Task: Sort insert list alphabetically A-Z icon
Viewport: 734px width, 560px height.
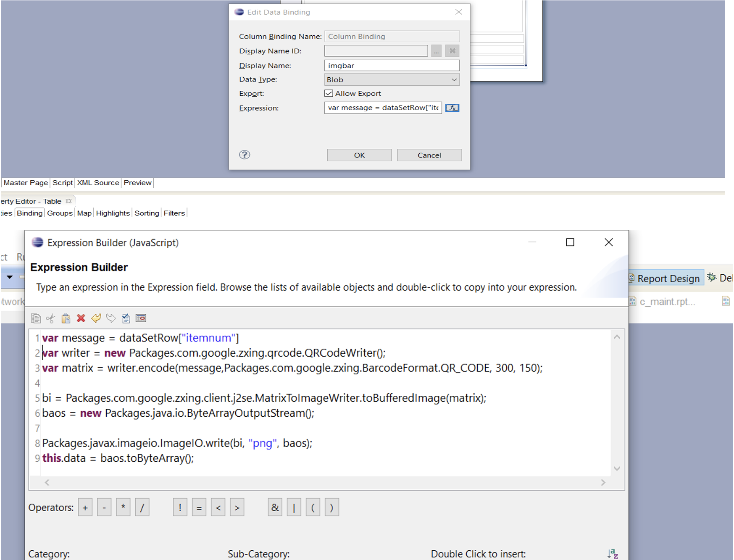Action: tap(613, 554)
